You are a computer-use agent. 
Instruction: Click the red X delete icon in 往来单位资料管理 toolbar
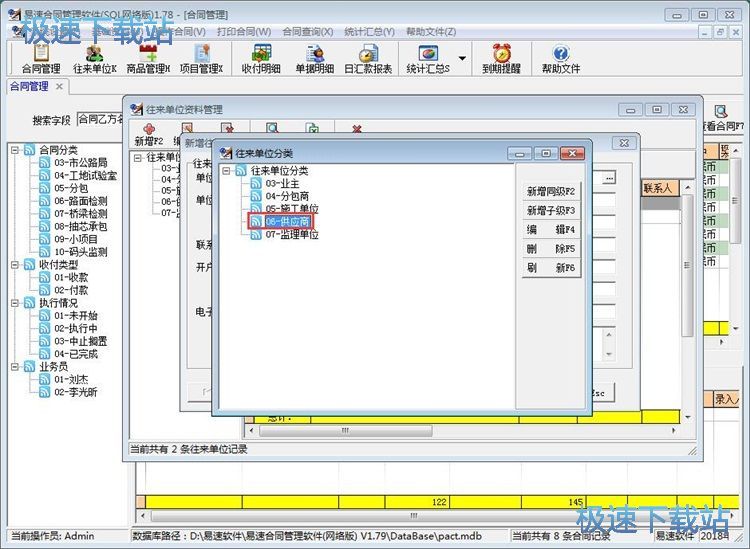click(356, 129)
